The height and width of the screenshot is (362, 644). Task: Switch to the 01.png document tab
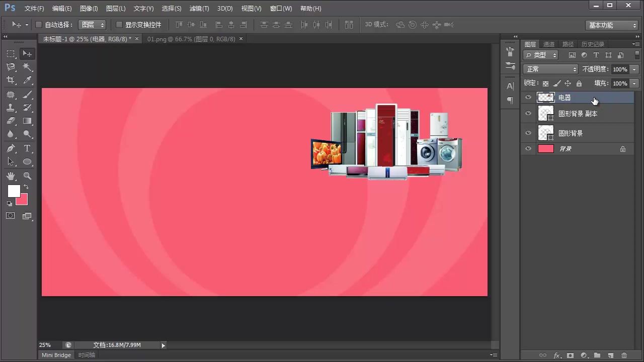point(191,39)
